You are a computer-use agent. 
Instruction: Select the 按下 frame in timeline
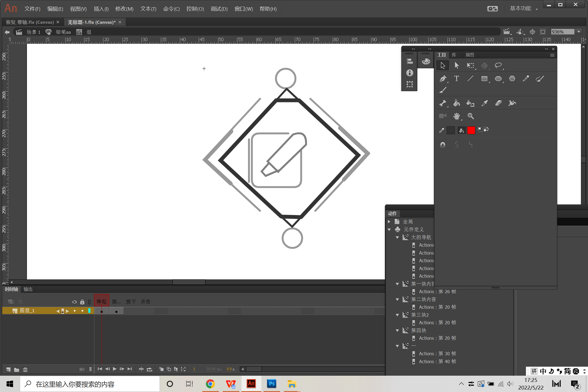pos(131,302)
